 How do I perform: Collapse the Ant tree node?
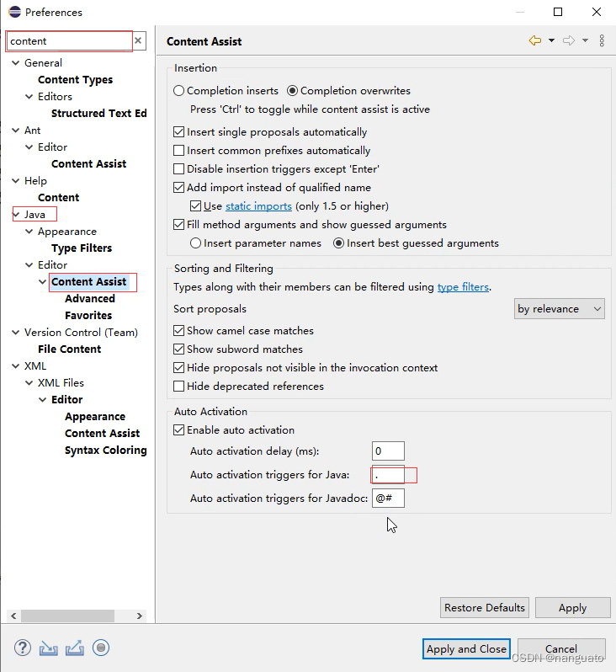pyautogui.click(x=16, y=131)
